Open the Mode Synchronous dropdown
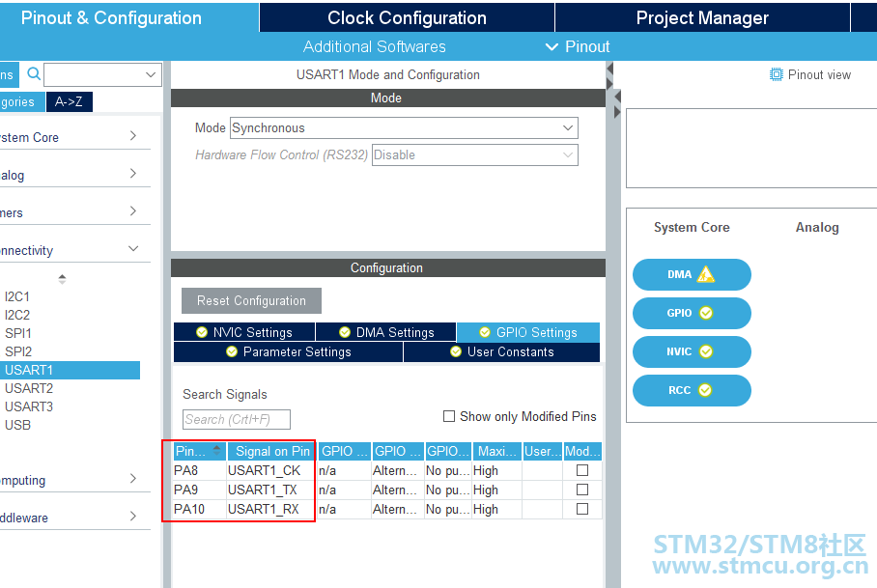 coord(404,128)
